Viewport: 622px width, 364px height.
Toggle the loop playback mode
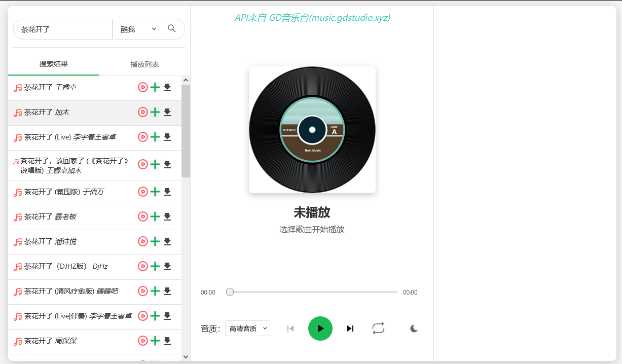(378, 328)
